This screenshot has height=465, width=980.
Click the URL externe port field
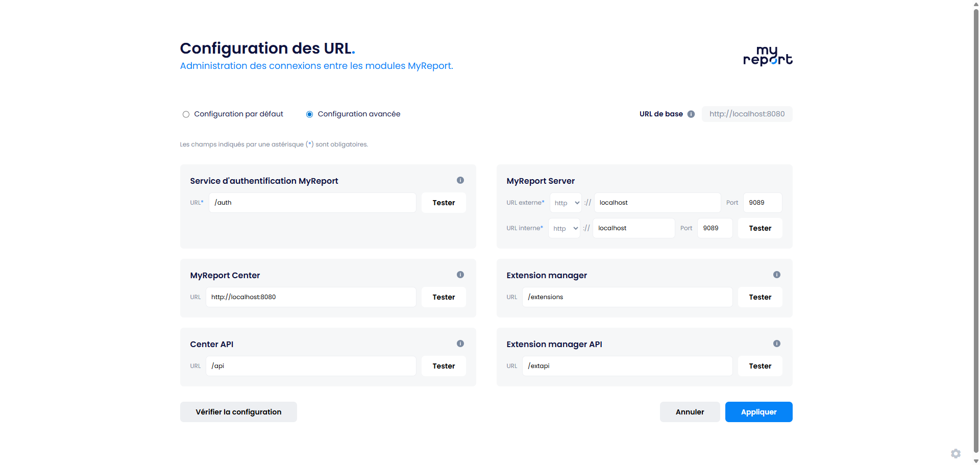coord(762,203)
